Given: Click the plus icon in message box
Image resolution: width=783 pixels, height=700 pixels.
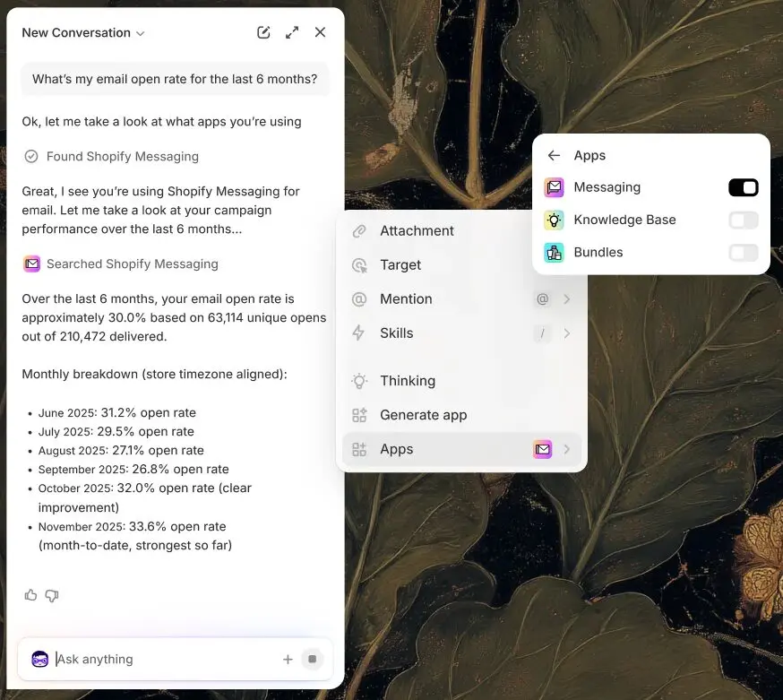Looking at the screenshot, I should (x=288, y=660).
